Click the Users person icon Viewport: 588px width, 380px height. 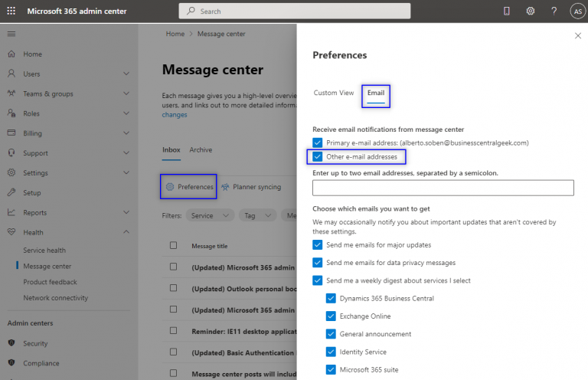(x=11, y=74)
